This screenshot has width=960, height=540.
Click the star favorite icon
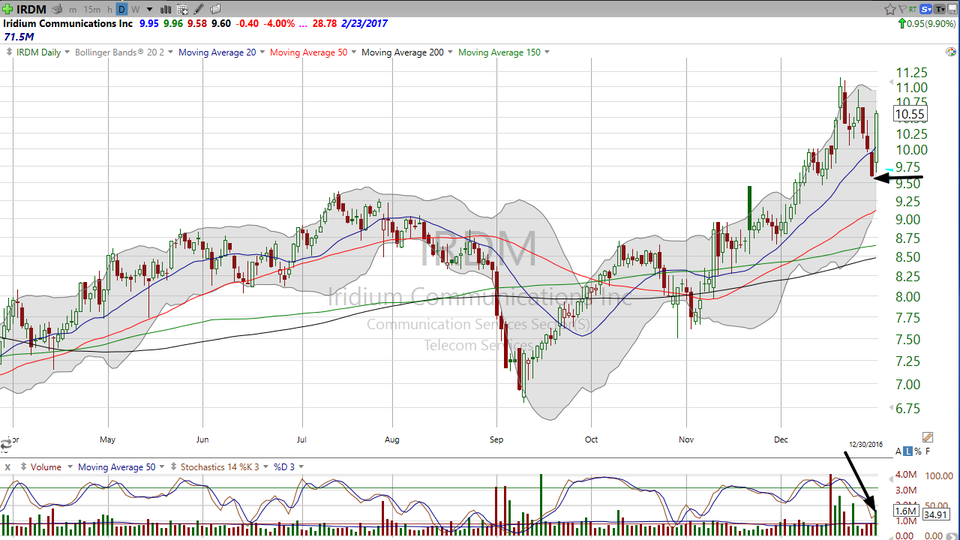pos(890,9)
